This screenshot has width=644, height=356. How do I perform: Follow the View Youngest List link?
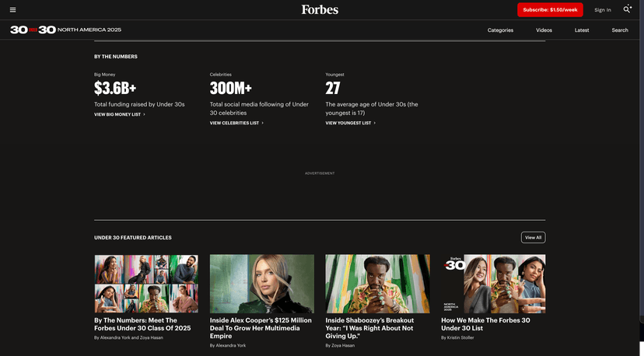[350, 123]
